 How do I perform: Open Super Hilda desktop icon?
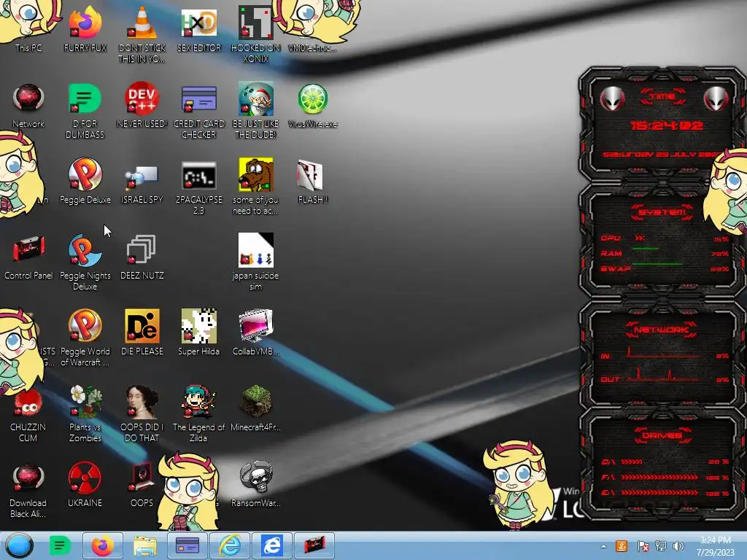(x=198, y=332)
